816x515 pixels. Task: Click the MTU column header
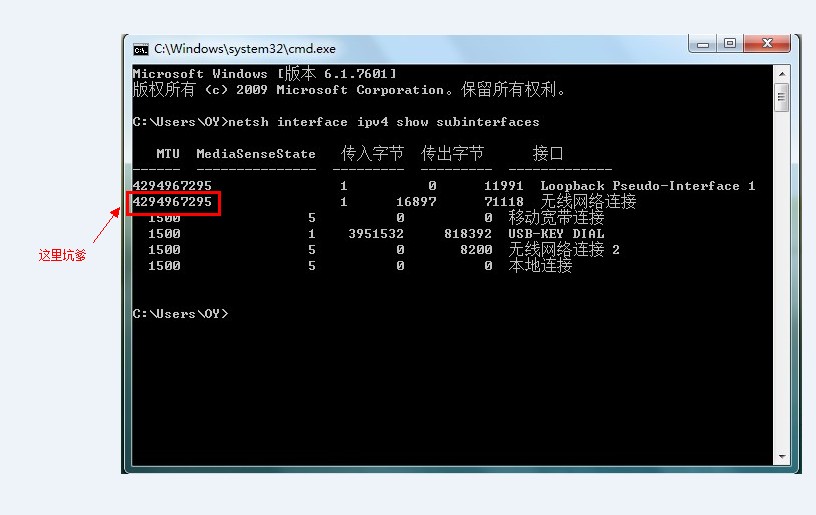point(168,154)
